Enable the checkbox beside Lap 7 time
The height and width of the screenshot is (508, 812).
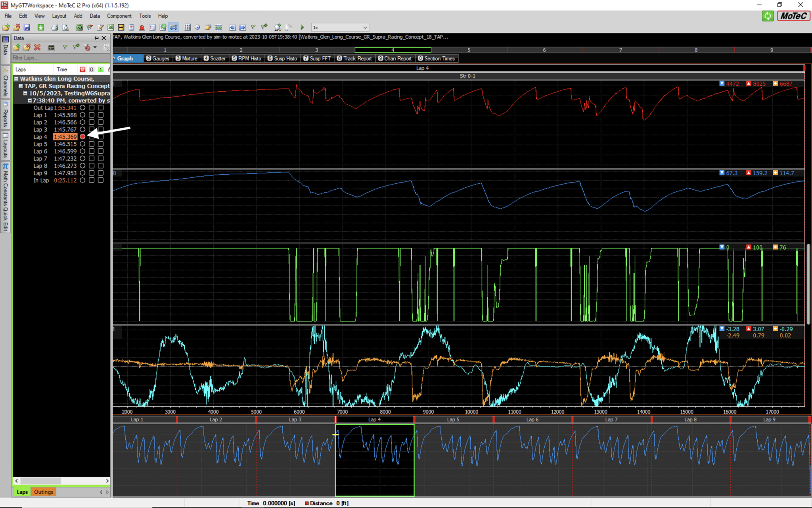91,158
